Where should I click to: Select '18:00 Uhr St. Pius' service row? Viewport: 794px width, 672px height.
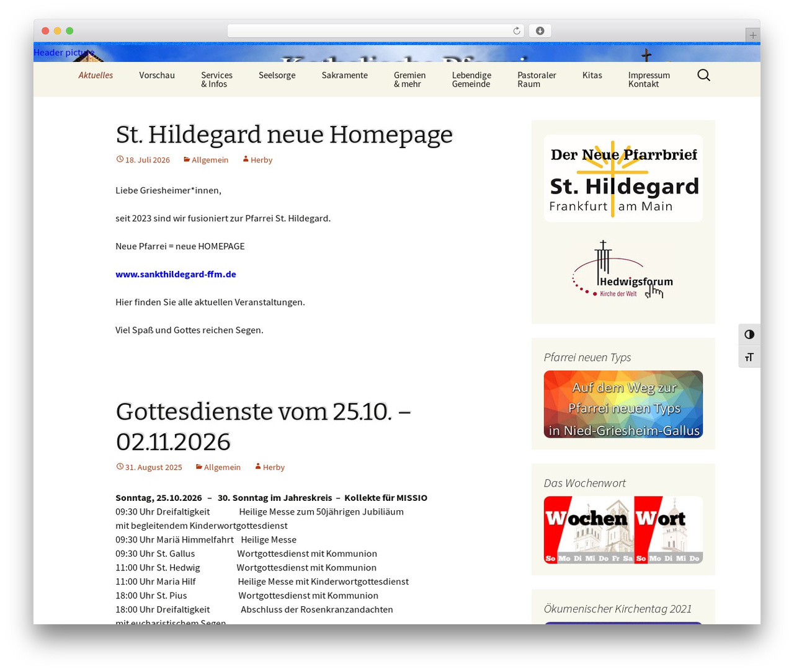[247, 596]
